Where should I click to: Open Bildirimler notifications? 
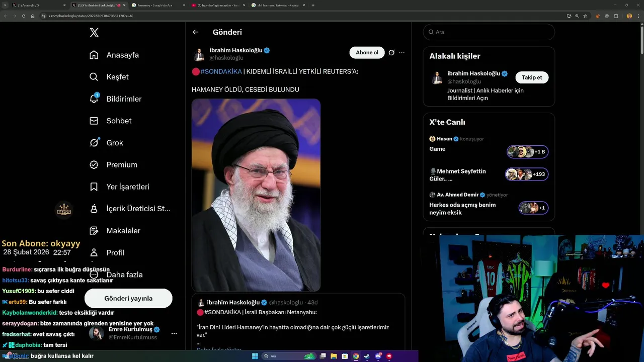(115, 99)
